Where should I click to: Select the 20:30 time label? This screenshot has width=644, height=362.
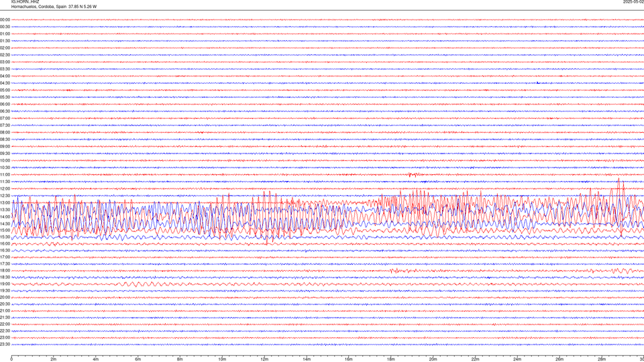[5, 304]
